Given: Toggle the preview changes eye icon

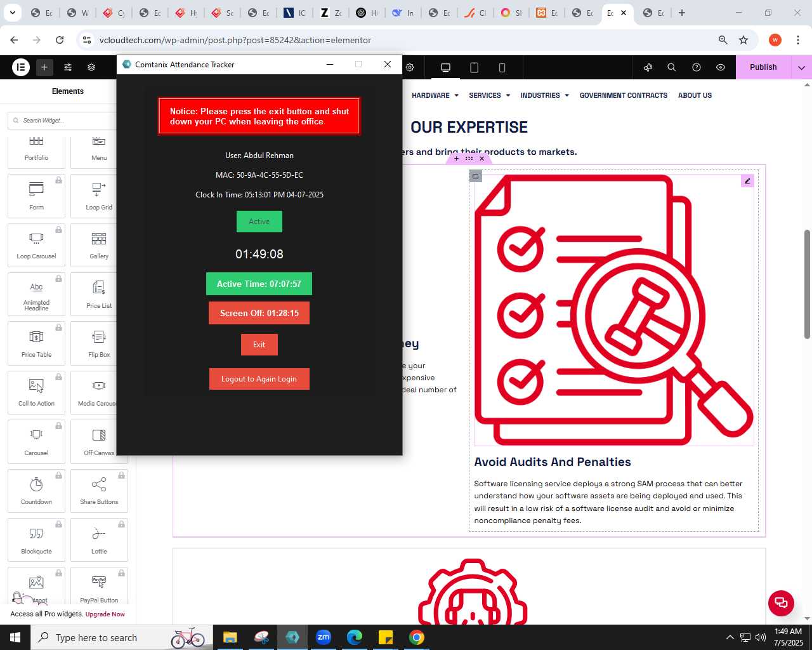Looking at the screenshot, I should point(721,67).
